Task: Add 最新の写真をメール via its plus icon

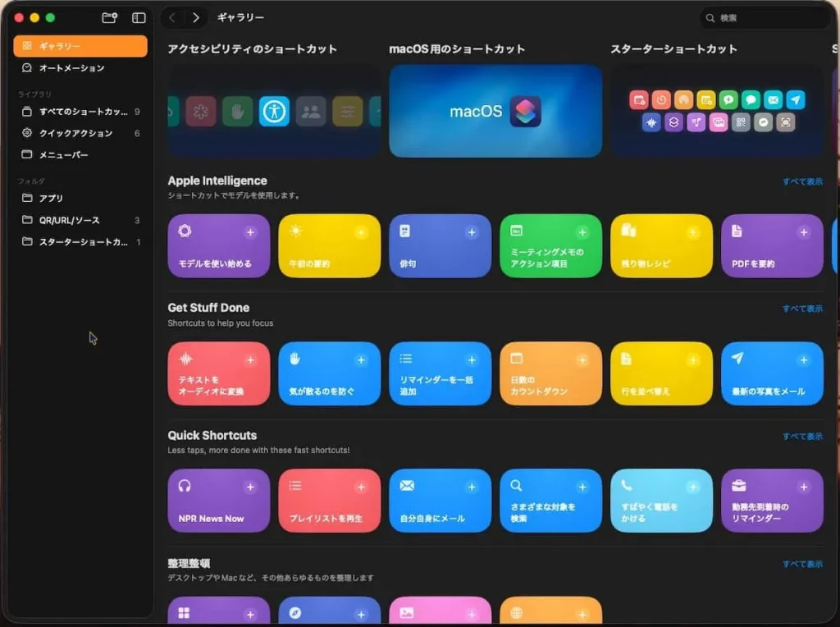Action: pos(804,360)
